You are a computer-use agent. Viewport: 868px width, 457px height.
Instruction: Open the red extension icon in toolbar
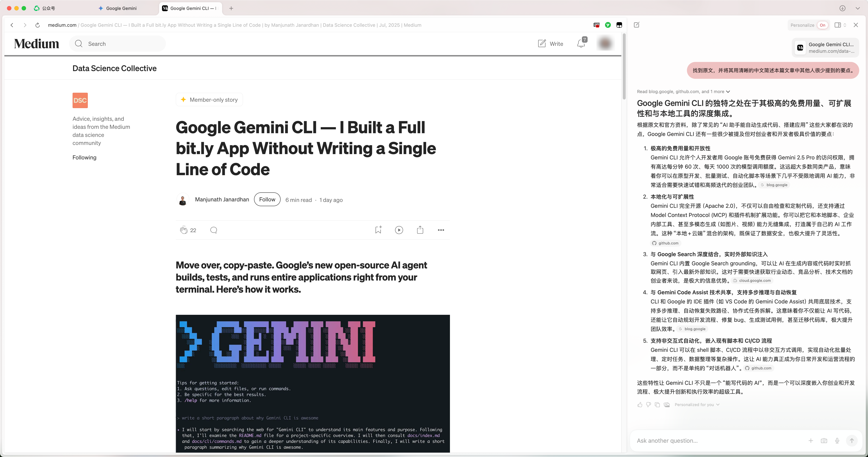(x=596, y=25)
